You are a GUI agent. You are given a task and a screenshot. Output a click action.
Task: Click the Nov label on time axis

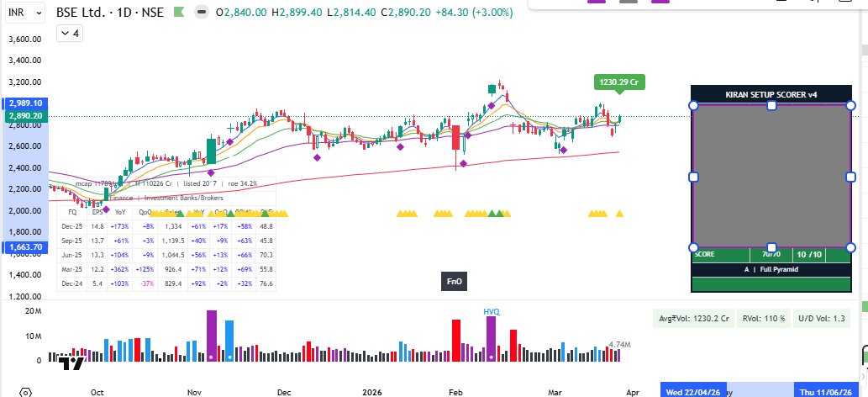[194, 392]
